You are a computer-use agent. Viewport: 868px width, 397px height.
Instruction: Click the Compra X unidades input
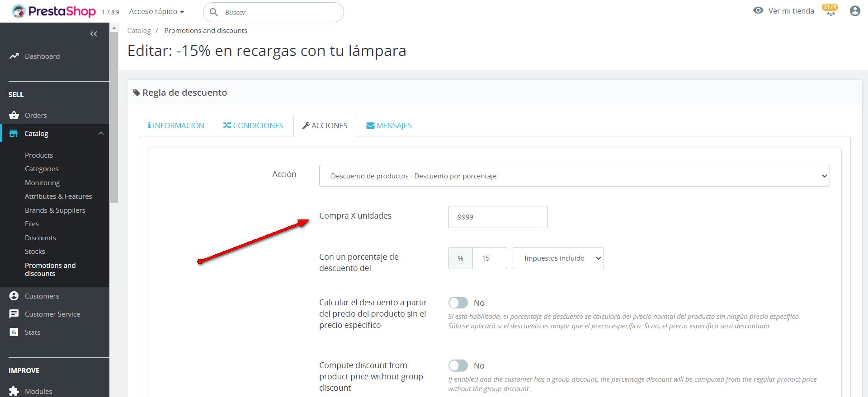click(498, 217)
